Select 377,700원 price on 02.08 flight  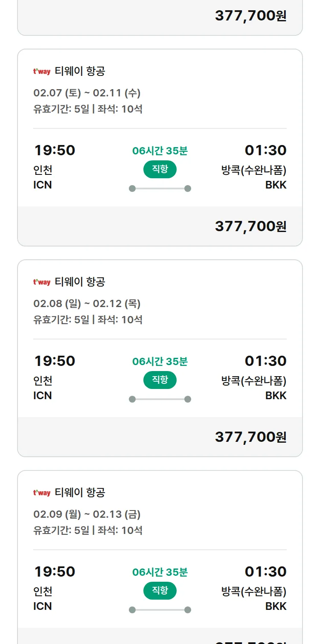tap(250, 437)
